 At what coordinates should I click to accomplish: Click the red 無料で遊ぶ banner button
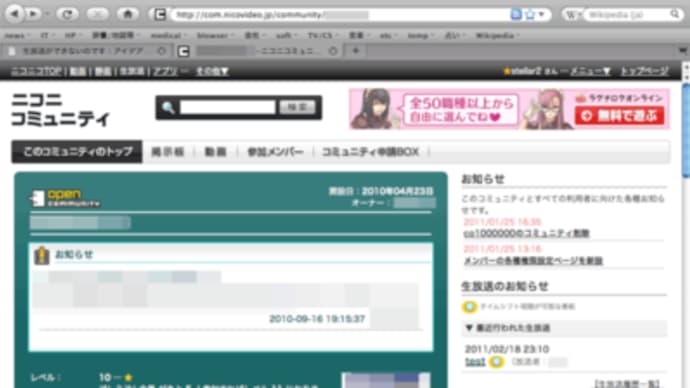pos(620,116)
